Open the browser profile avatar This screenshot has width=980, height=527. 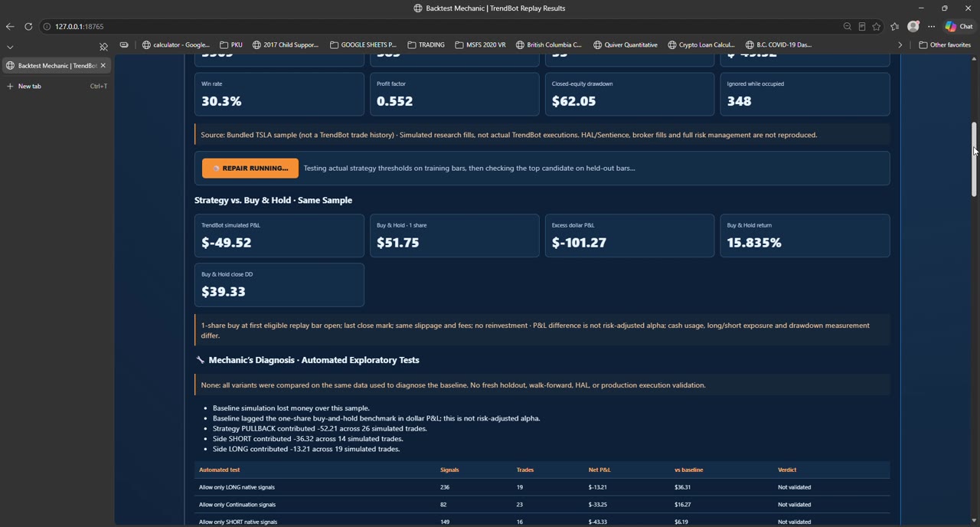[x=913, y=26]
